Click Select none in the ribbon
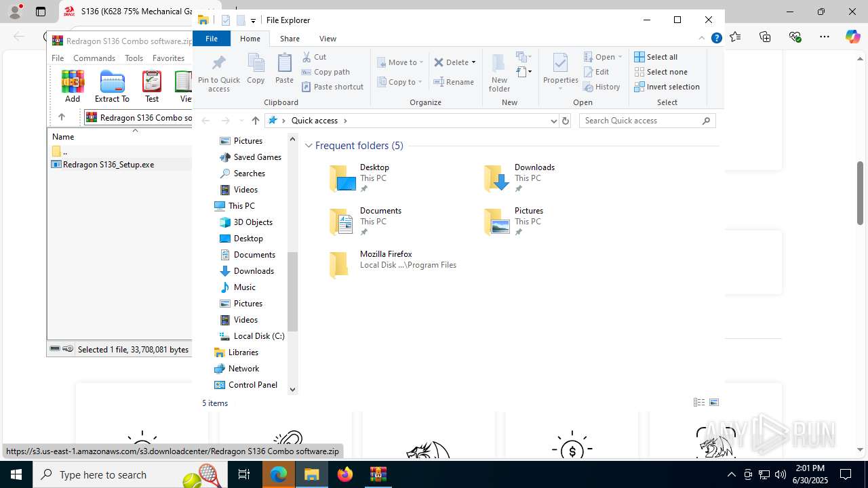868x488 pixels. pyautogui.click(x=660, y=72)
